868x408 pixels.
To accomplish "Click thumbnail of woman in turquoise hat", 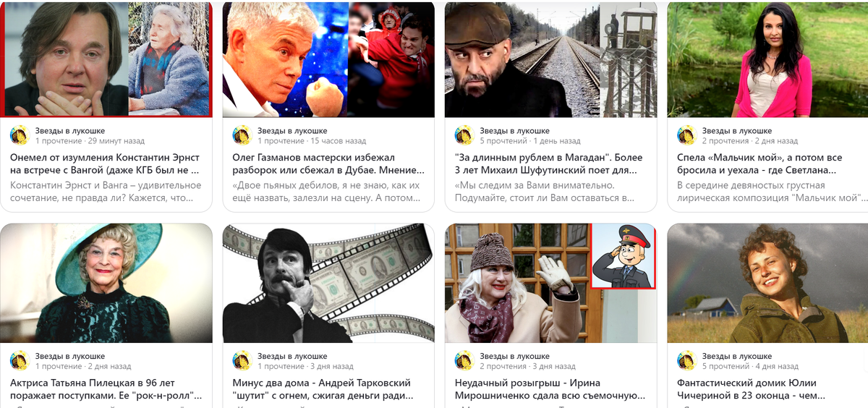I will (x=106, y=283).
